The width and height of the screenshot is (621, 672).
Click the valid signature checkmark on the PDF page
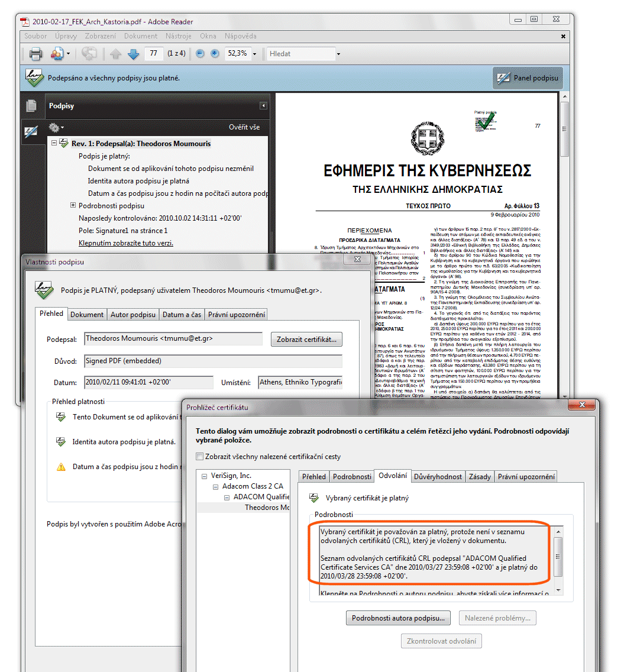(x=486, y=121)
